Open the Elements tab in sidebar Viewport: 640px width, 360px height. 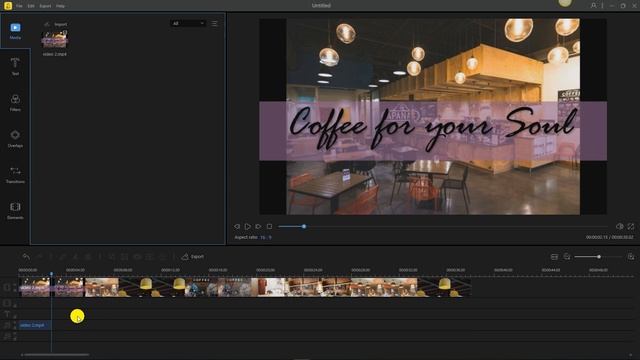(x=15, y=210)
